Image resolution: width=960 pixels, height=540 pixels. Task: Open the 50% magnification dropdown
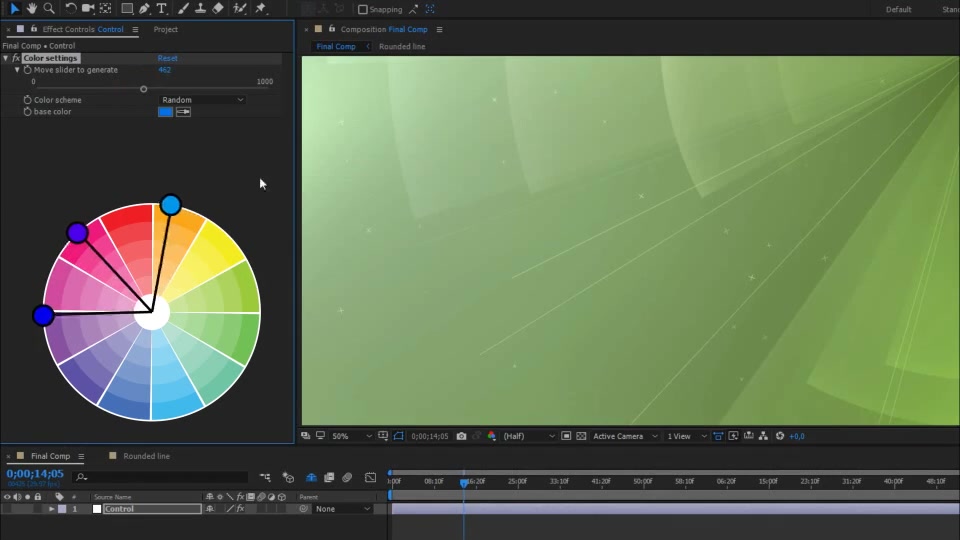351,436
